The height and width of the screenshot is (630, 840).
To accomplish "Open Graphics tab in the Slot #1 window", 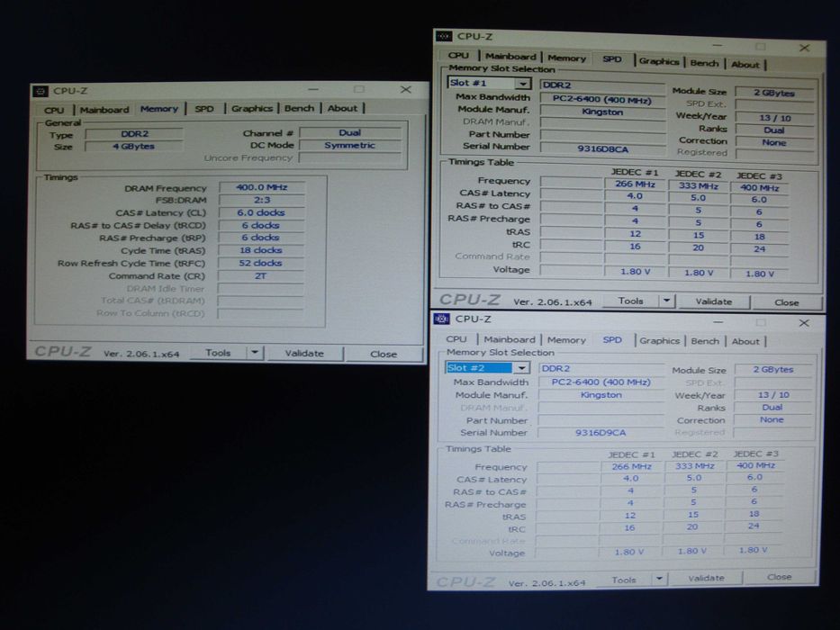I will [658, 61].
